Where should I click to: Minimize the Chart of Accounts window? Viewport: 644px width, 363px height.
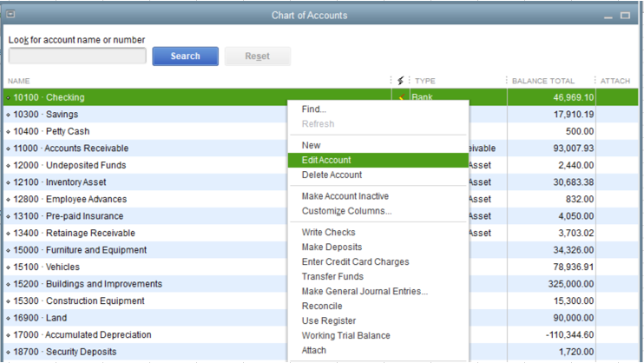tap(608, 16)
